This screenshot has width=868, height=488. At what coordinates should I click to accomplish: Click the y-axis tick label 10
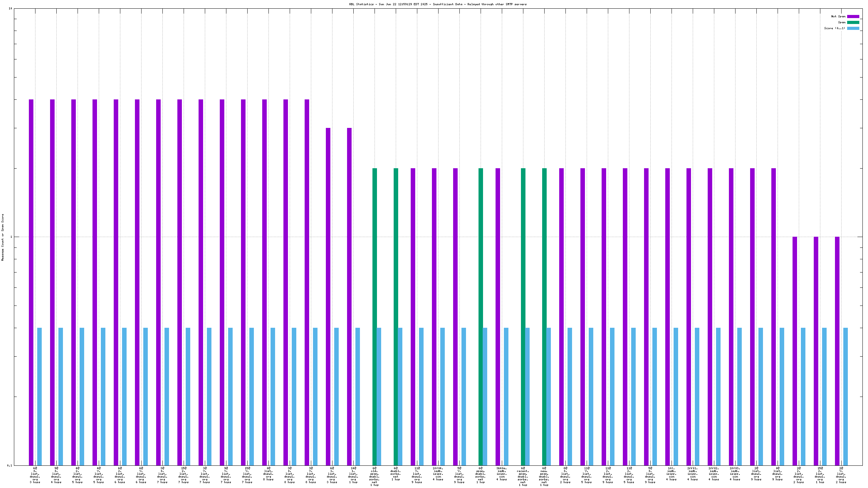pos(10,8)
